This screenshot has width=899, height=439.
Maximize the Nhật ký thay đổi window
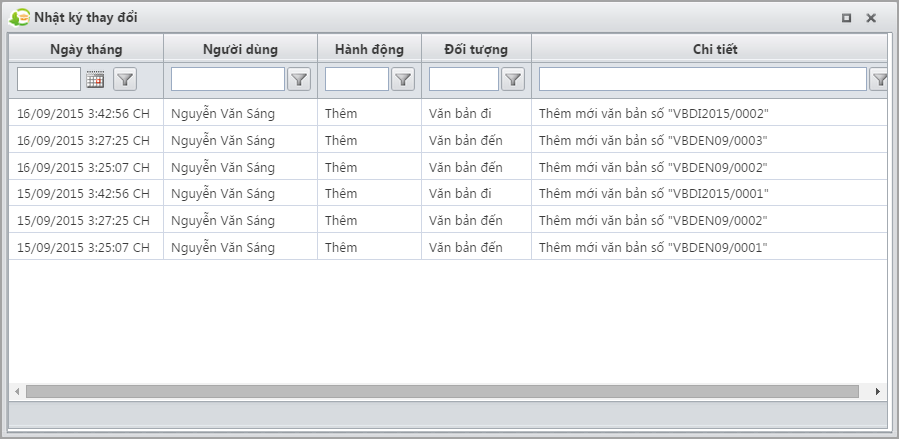846,18
